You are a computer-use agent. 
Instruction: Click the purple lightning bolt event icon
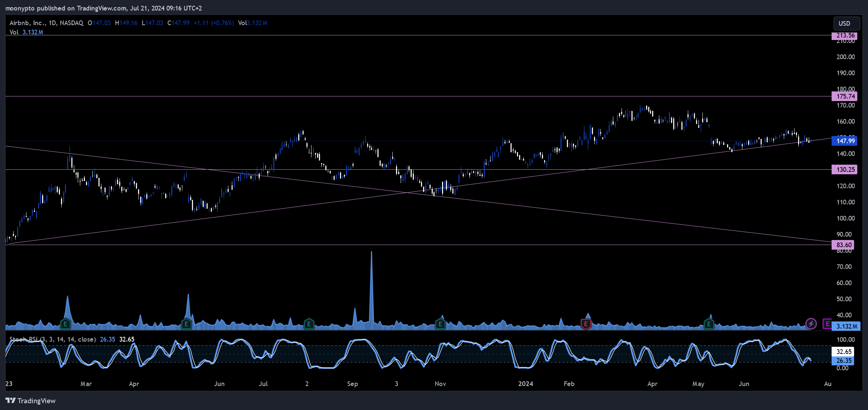tap(811, 324)
